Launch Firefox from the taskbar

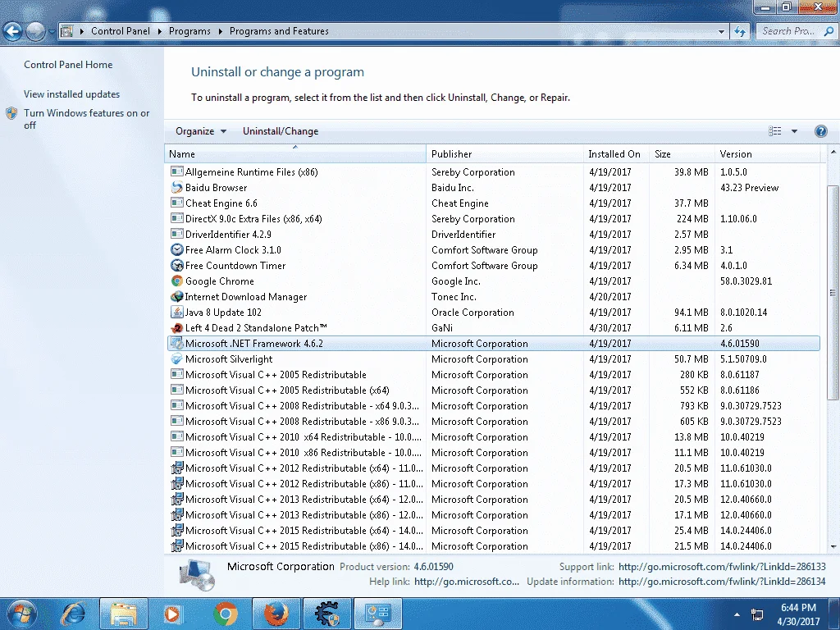point(276,614)
